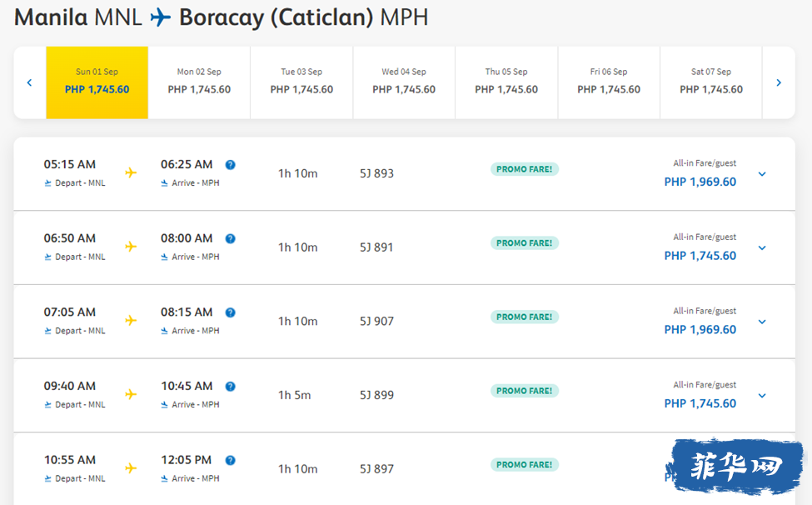Image resolution: width=812 pixels, height=505 pixels.
Task: Click info icon beside 10:45 AM arrival
Action: [x=231, y=387]
